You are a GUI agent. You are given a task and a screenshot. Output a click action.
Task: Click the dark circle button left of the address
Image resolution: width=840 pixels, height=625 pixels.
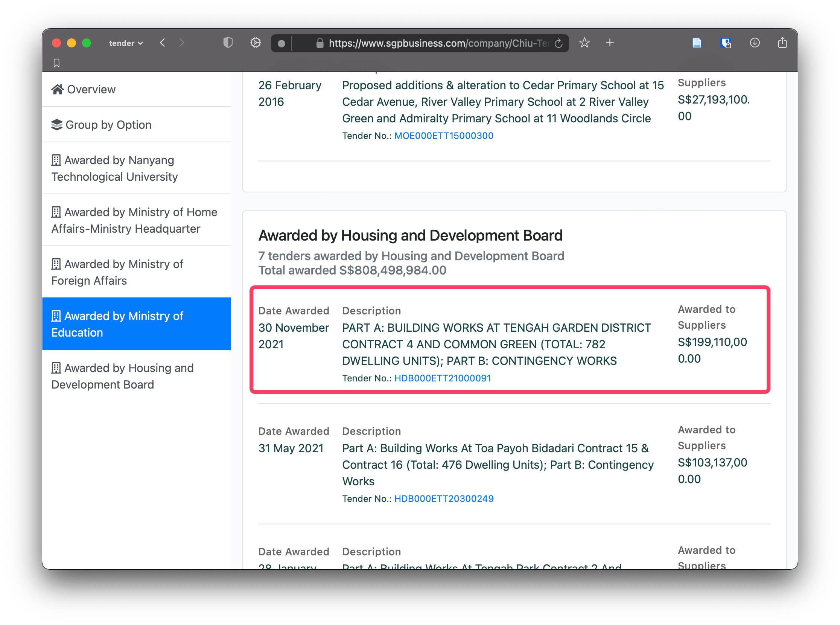[282, 44]
